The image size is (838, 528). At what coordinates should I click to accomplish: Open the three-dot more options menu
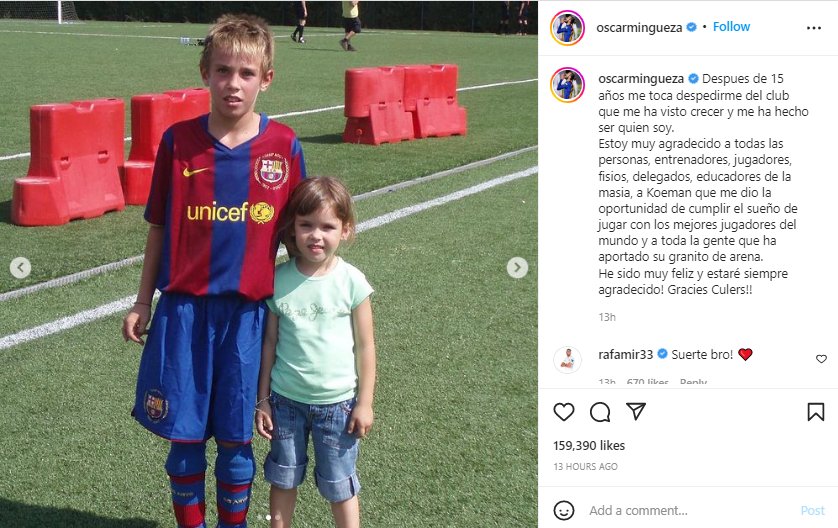pos(813,28)
